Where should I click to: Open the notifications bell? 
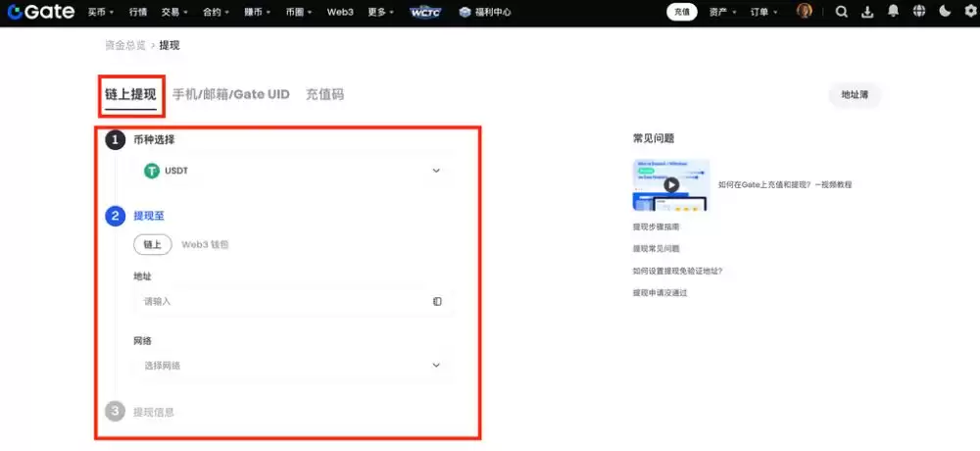893,12
